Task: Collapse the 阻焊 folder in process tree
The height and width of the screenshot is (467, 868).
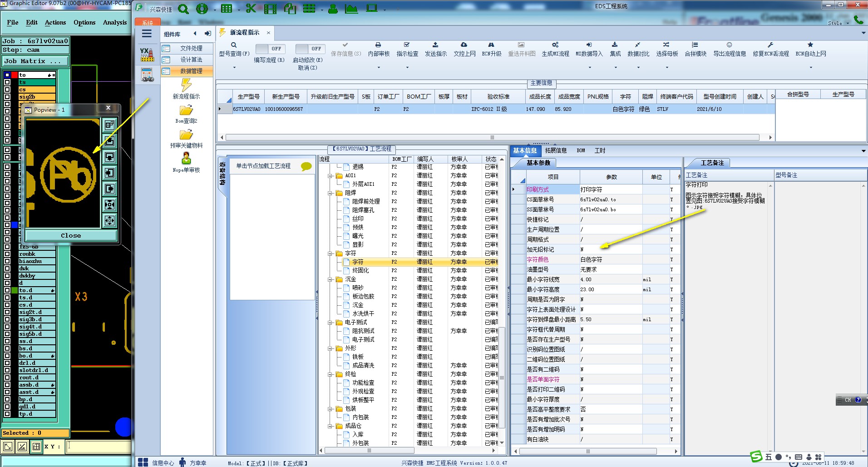Action: point(330,193)
